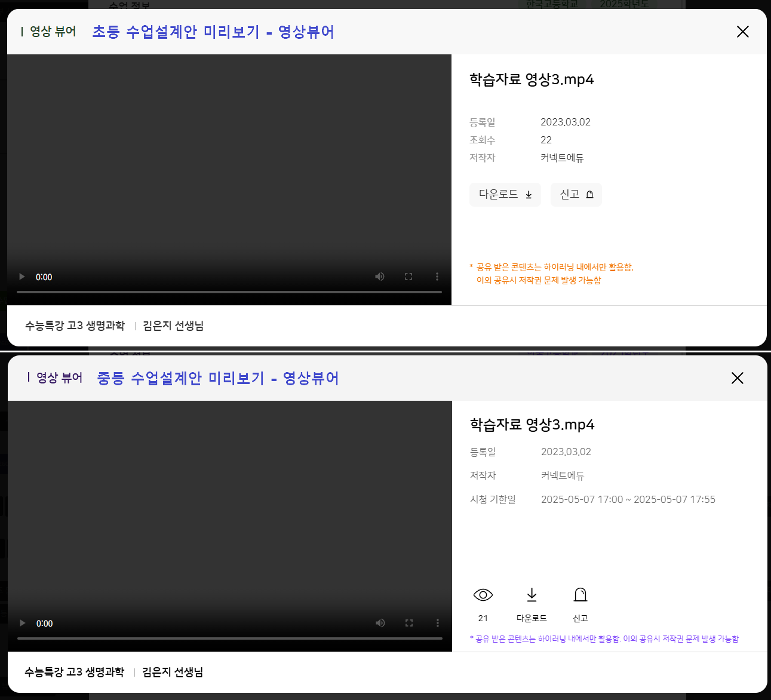The width and height of the screenshot is (771, 700).
Task: Click the 신고 bell icon in 중등 viewer
Action: click(x=580, y=595)
